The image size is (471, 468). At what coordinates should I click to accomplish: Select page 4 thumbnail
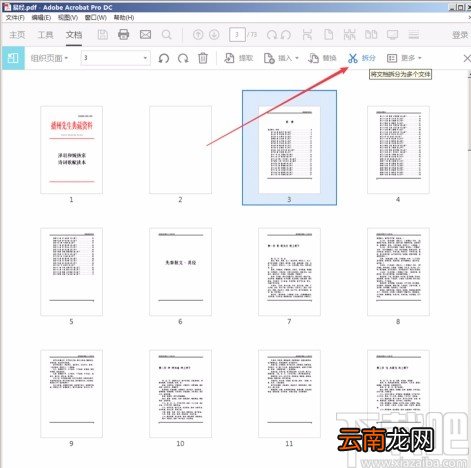(398, 150)
